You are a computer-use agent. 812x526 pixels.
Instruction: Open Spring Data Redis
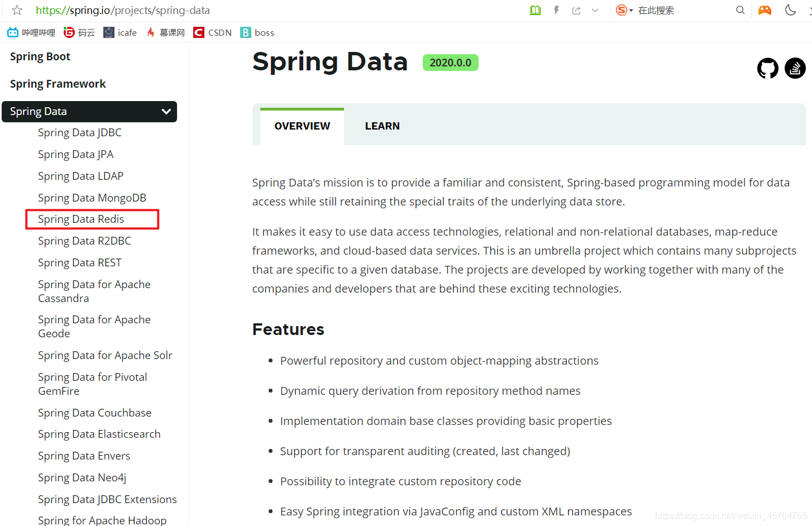pos(81,219)
